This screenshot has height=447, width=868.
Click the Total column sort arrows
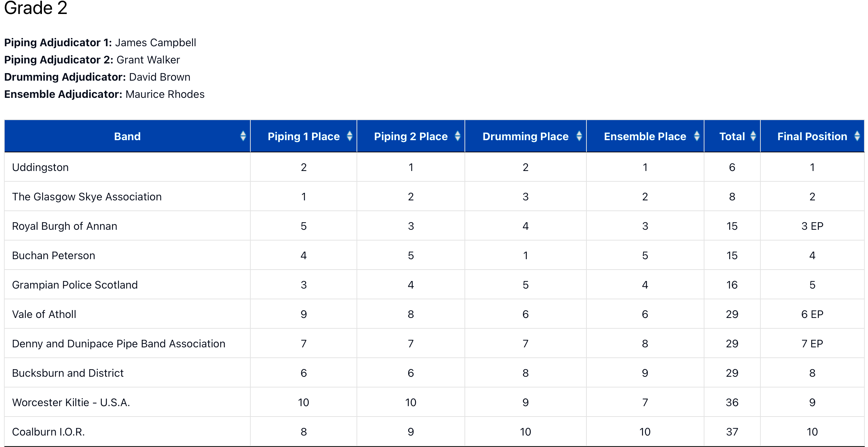tap(753, 136)
